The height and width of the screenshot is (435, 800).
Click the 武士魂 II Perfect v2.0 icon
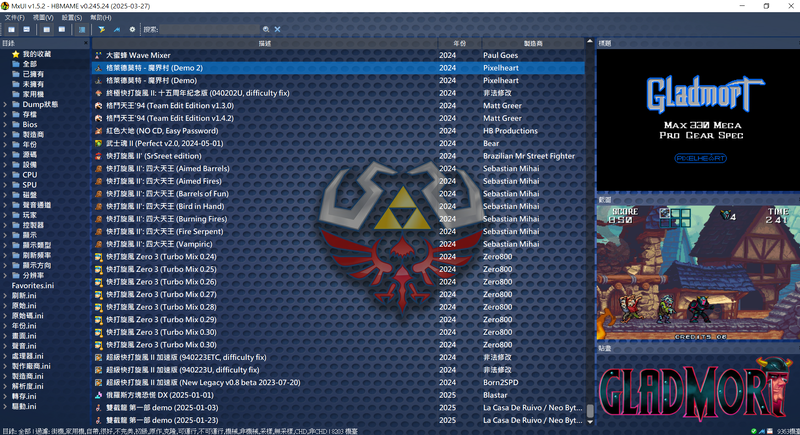tap(98, 143)
